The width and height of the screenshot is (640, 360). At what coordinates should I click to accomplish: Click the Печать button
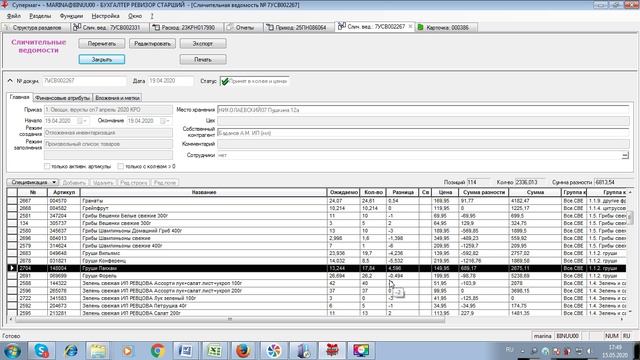tap(203, 60)
